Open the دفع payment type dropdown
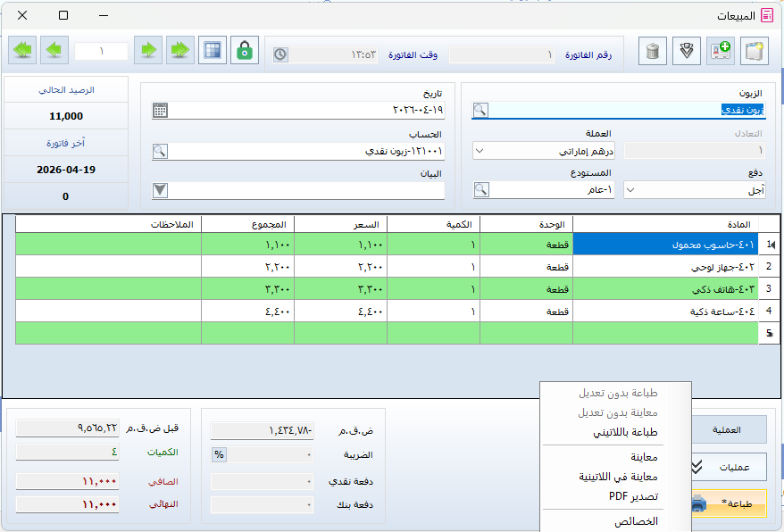This screenshot has width=784, height=532. (x=630, y=189)
